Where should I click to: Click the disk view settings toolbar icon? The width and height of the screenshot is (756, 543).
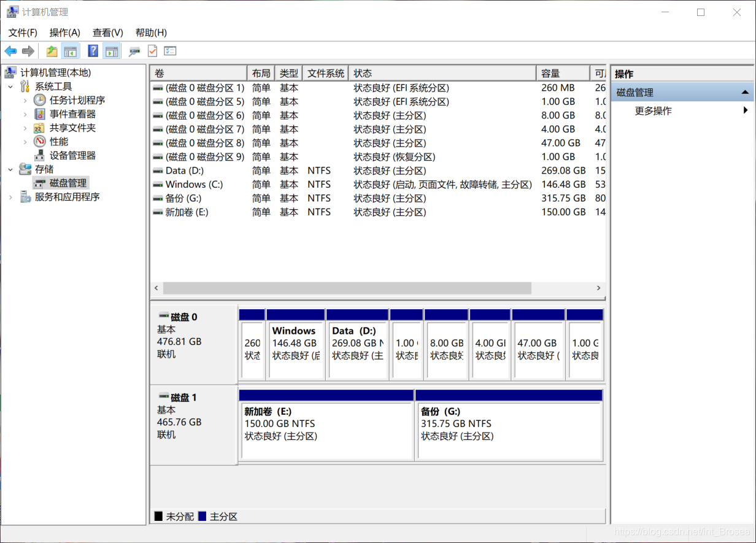(170, 51)
